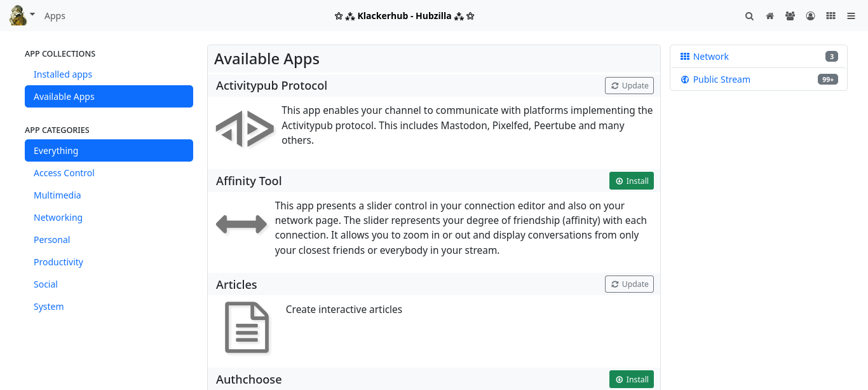Click the connections people icon
This screenshot has width=868, height=390.
790,16
